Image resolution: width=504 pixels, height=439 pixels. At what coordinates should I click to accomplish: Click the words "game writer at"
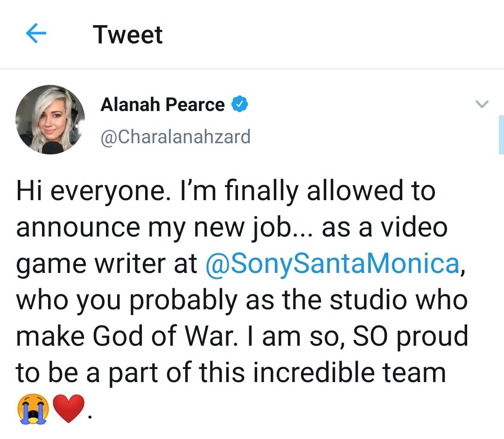107,265
